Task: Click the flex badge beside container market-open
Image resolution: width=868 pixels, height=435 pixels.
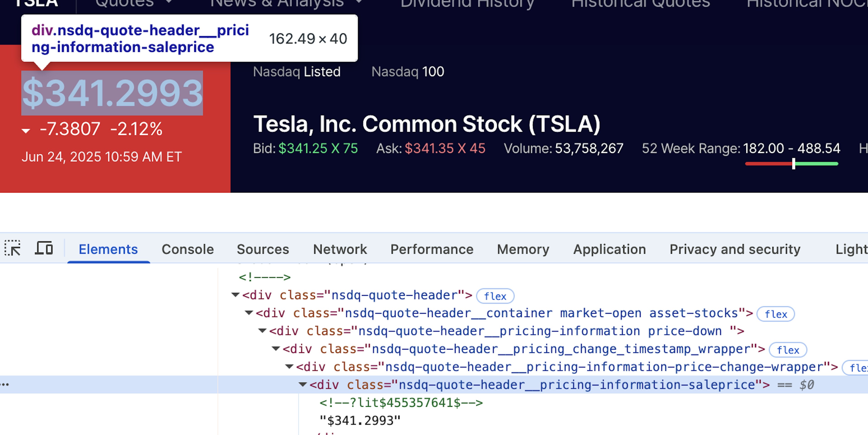Action: pyautogui.click(x=775, y=314)
